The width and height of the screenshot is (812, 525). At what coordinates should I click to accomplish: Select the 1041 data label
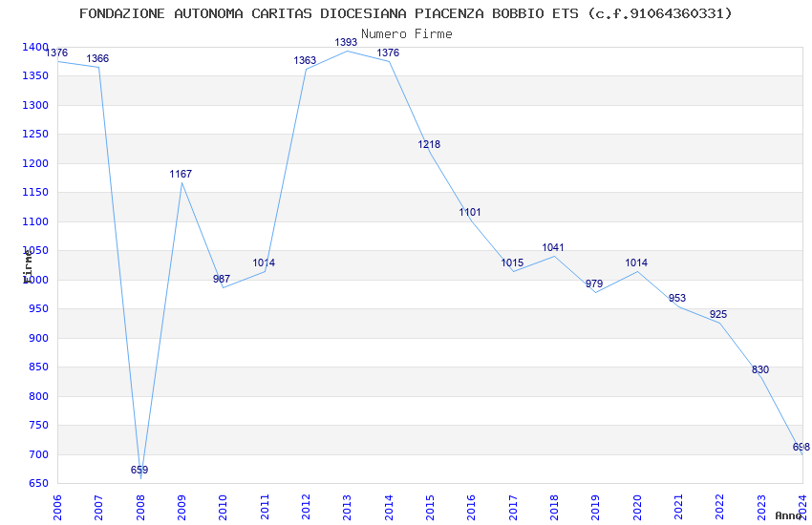pos(553,247)
